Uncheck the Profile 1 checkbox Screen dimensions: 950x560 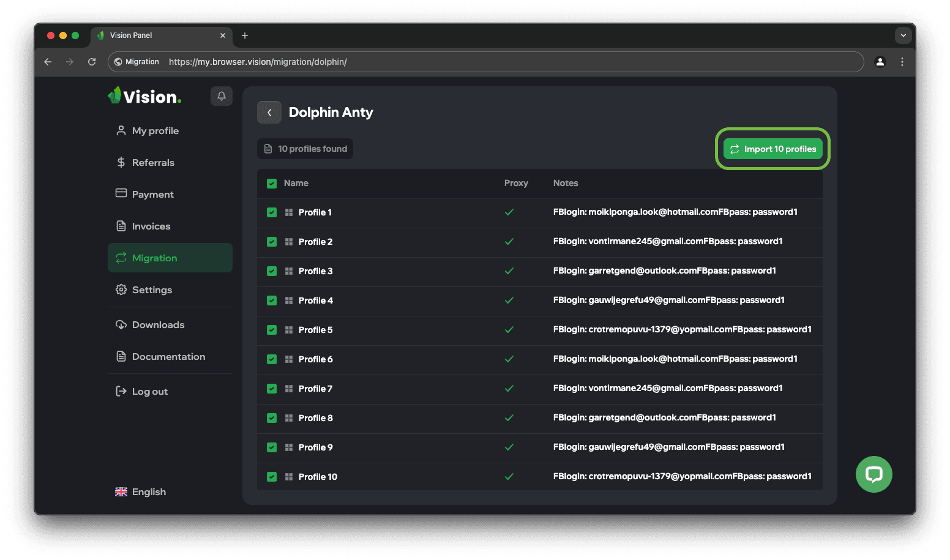click(x=272, y=212)
